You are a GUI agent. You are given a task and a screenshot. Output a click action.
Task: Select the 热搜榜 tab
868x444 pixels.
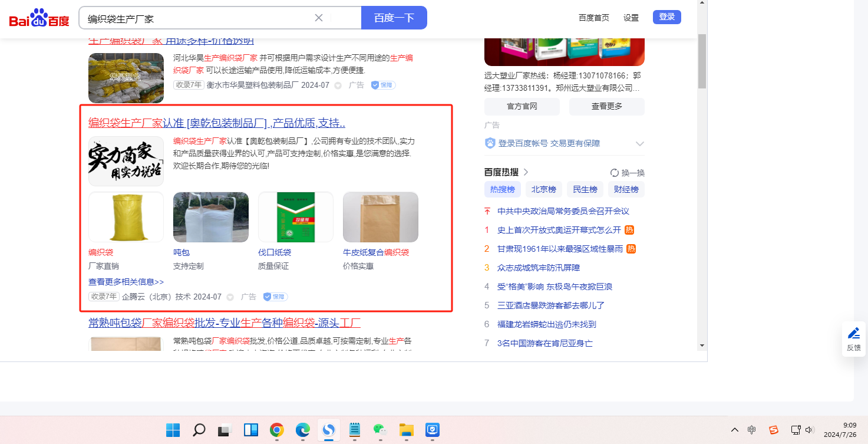[x=503, y=189]
